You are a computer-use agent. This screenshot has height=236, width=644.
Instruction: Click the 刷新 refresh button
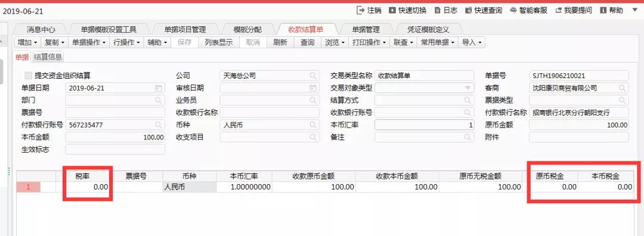click(280, 42)
